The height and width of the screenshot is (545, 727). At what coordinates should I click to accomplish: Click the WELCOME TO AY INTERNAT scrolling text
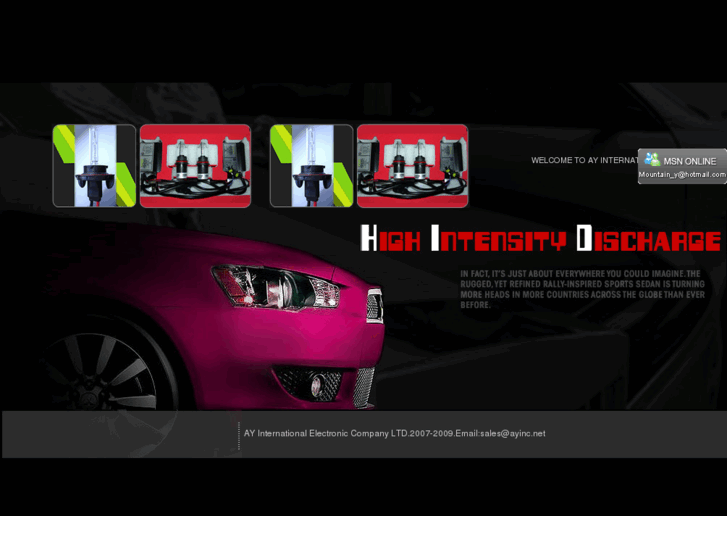click(x=584, y=160)
